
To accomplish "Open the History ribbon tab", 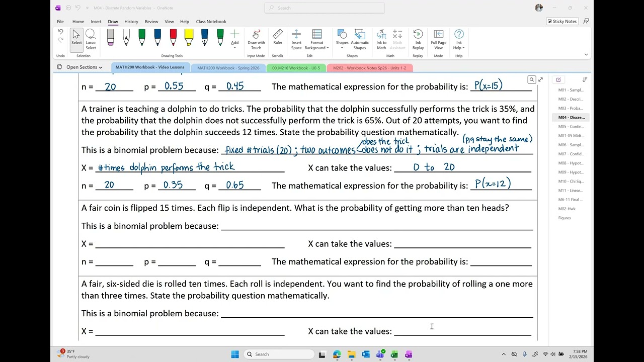I will pyautogui.click(x=131, y=22).
